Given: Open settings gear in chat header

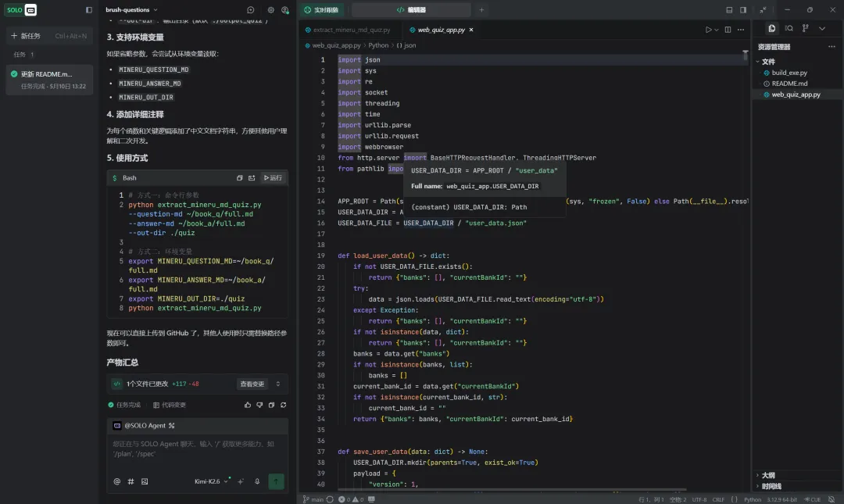Looking at the screenshot, I should (x=270, y=9).
